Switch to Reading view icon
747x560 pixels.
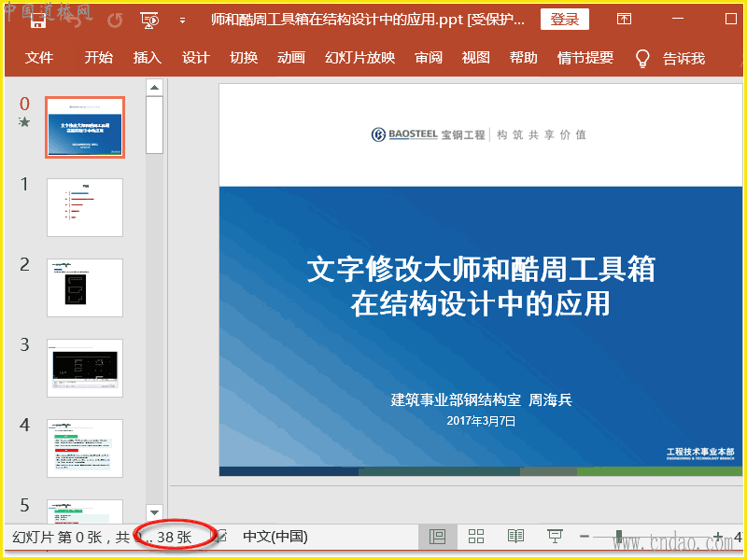click(x=515, y=536)
